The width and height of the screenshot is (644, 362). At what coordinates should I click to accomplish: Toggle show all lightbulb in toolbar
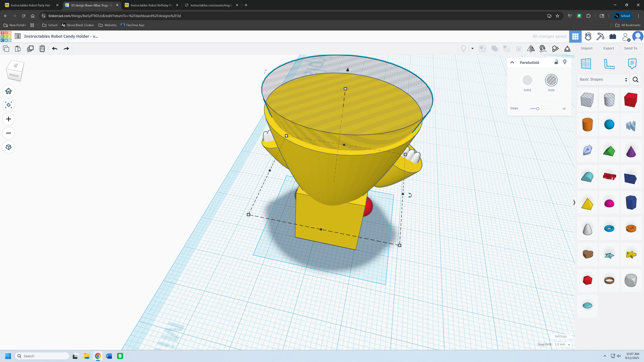point(463,49)
